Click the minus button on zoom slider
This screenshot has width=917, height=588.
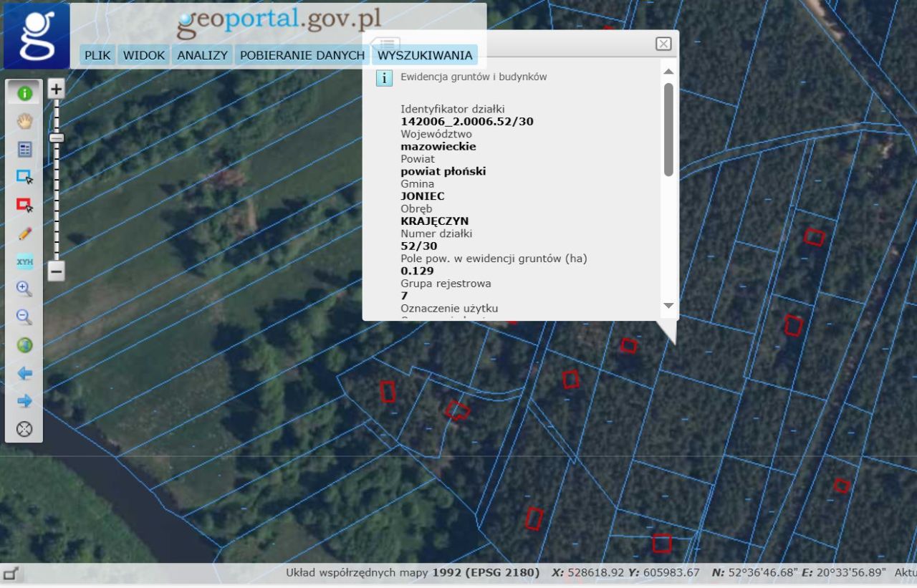56,271
